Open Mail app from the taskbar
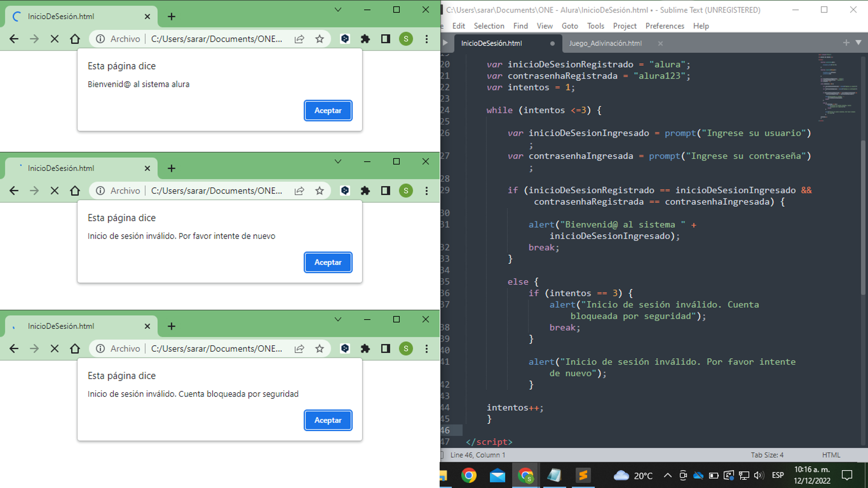 pyautogui.click(x=497, y=475)
